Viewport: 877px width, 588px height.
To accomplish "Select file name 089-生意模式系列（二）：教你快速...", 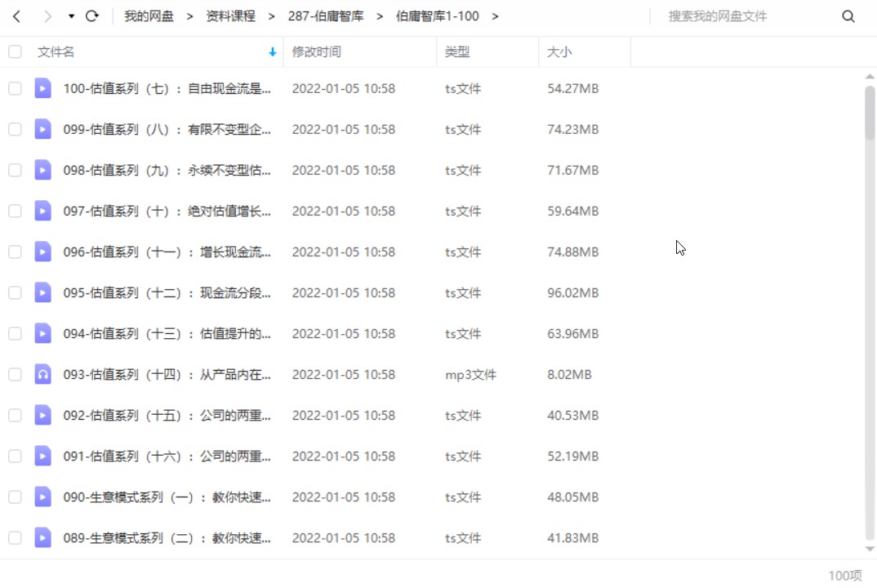I will point(167,537).
